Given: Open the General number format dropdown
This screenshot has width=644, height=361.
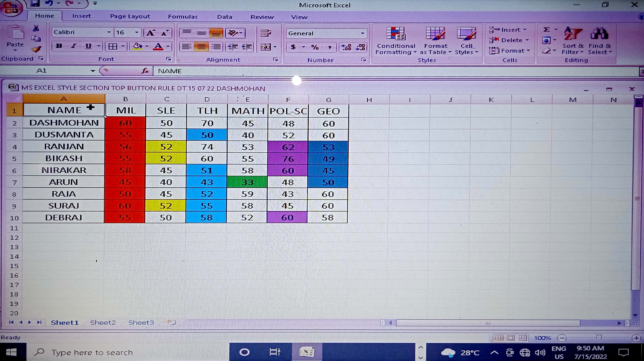Looking at the screenshot, I should click(362, 33).
